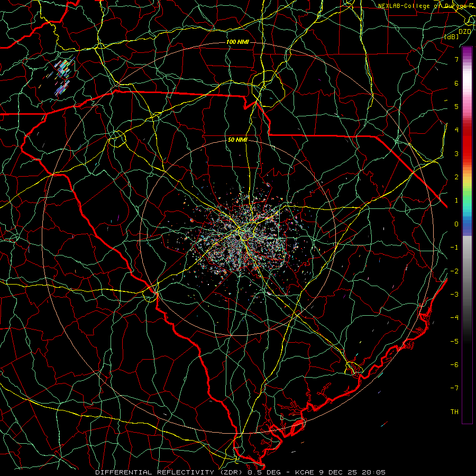Screen dimensions: 476x476
Task: Select the -3 value on the dB scale
Action: pos(454,295)
